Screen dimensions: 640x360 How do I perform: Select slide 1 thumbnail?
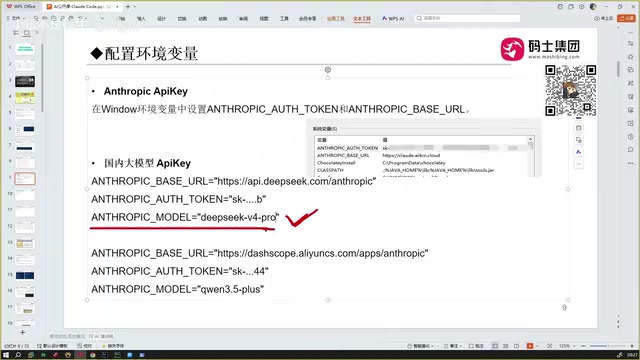click(25, 49)
